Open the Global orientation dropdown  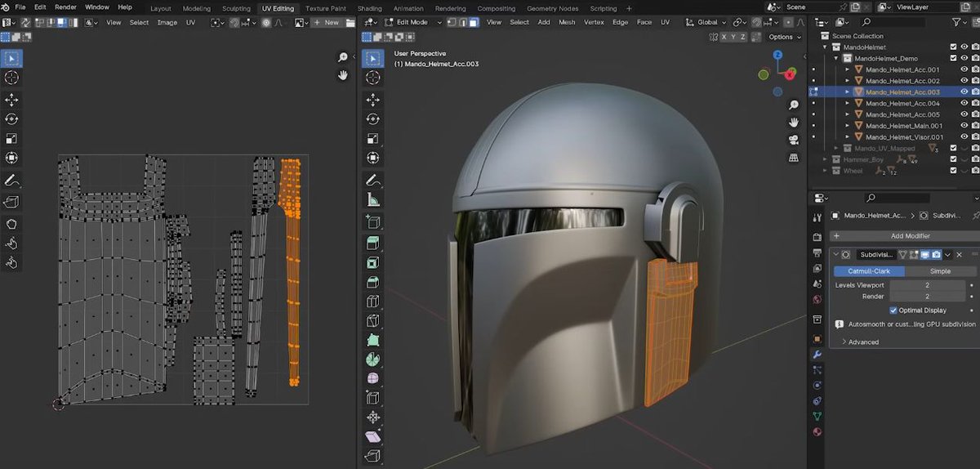(x=707, y=22)
